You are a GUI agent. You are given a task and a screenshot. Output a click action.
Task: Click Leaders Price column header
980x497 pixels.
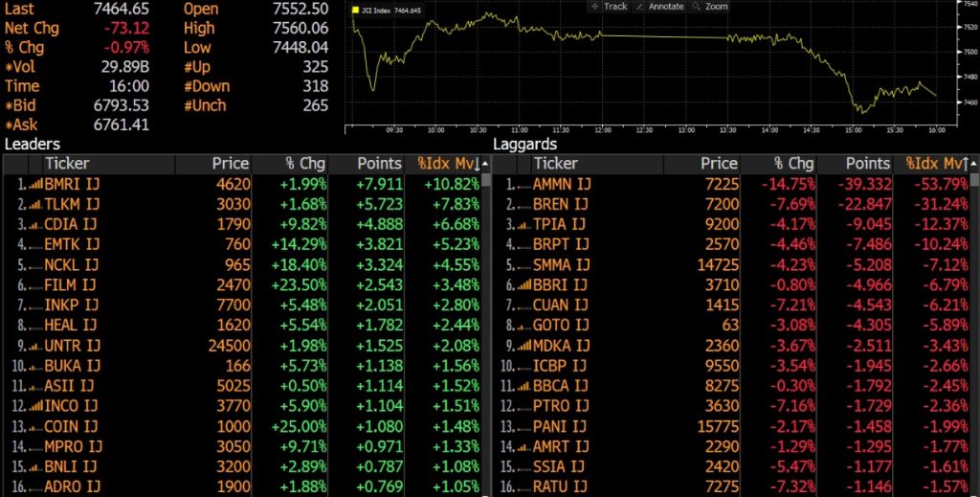(213, 164)
